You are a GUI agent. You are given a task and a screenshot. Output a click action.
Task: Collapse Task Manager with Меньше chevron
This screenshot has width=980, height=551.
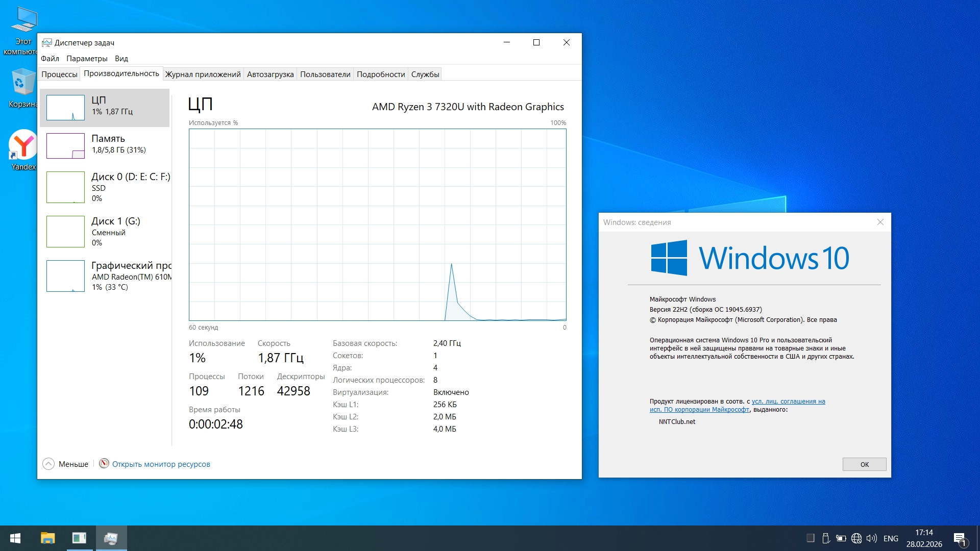coord(48,464)
